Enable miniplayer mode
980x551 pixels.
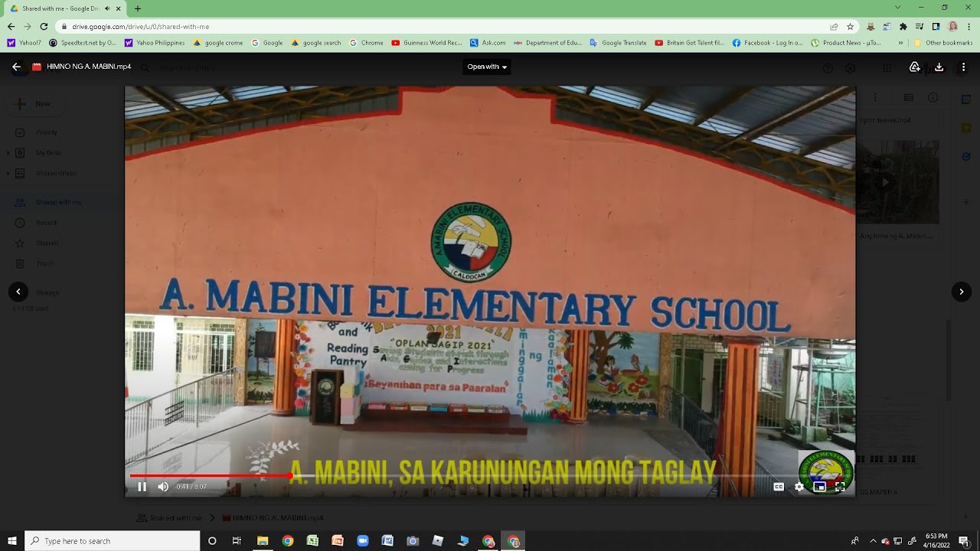click(819, 487)
